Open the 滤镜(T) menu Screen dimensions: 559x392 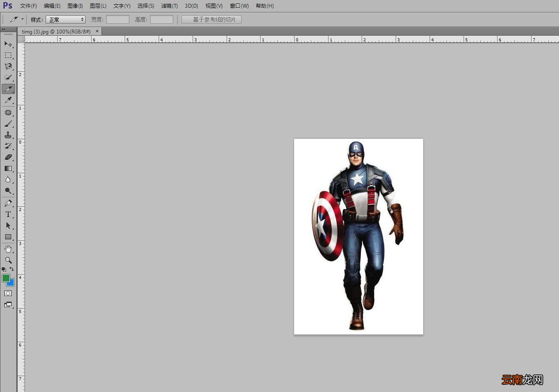169,6
